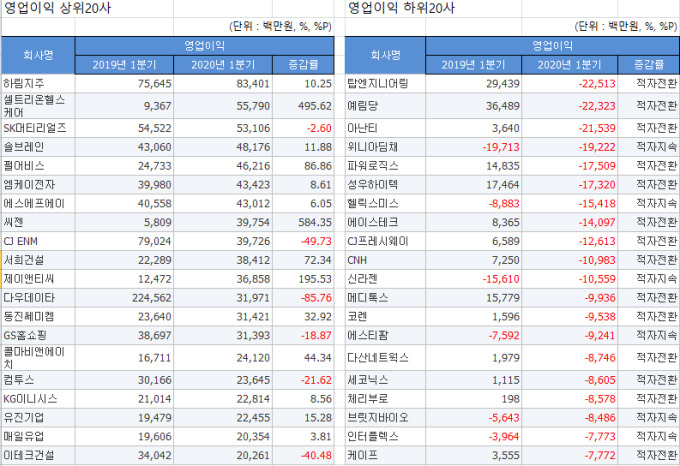The width and height of the screenshot is (680, 466).
Task: Select the '회사명' header in left table
Action: pyautogui.click(x=38, y=55)
